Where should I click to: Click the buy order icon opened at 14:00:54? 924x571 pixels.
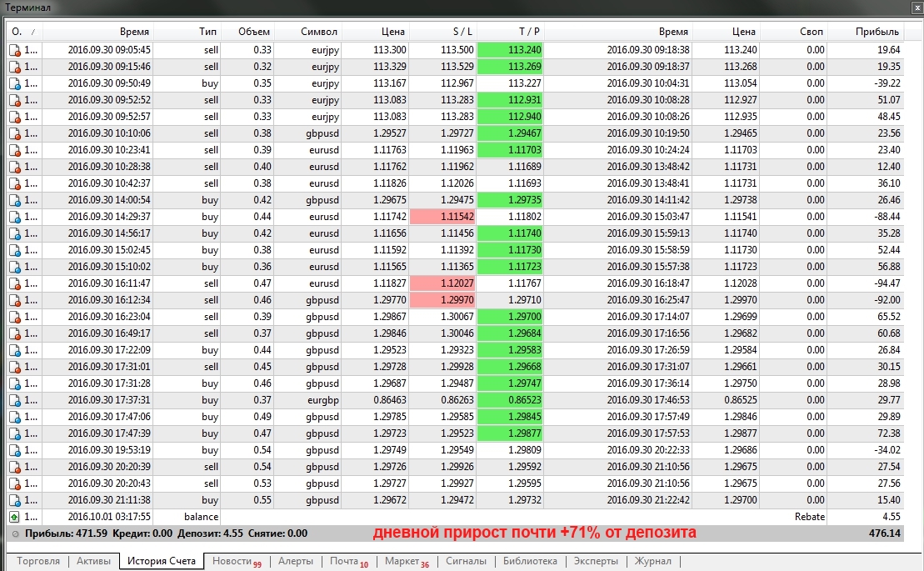(x=15, y=200)
